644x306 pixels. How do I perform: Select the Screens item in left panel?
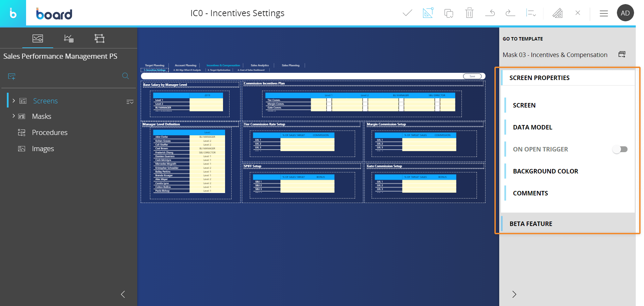(45, 101)
